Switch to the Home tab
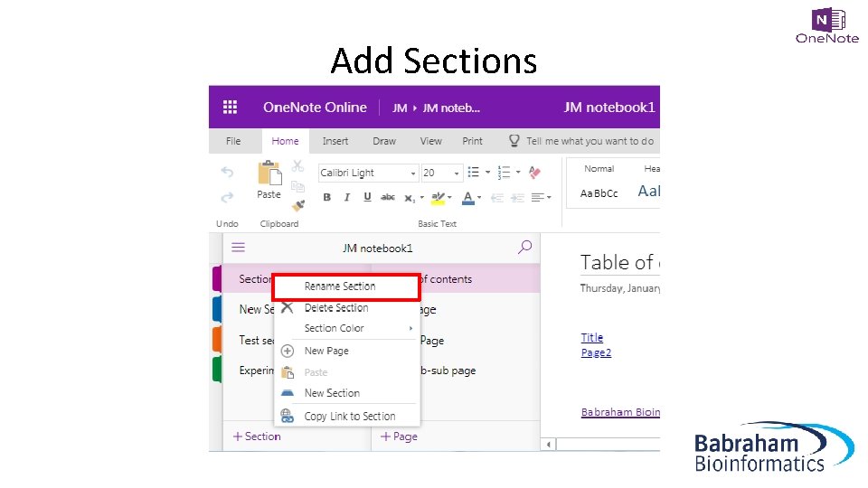 pyautogui.click(x=285, y=141)
